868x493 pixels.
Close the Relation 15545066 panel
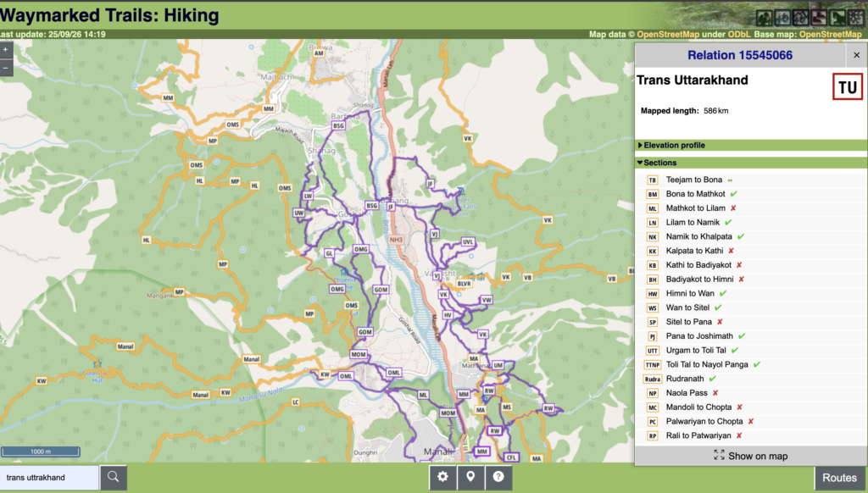coord(856,55)
